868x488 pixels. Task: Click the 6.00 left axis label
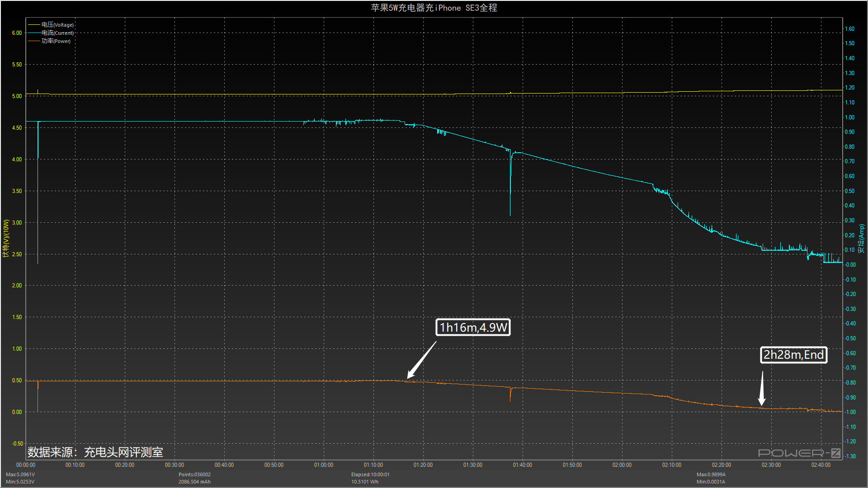17,33
